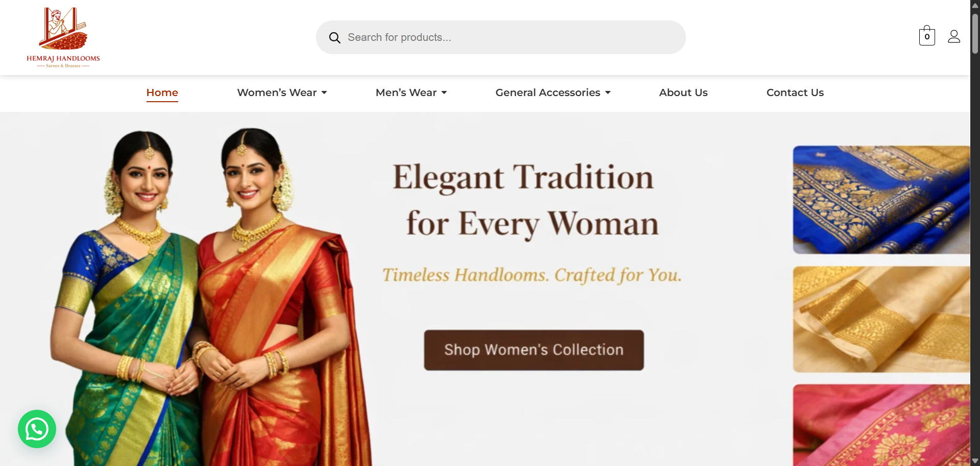Click the scrollbar down arrow
Screen dimensions: 980x466
pos(975,461)
